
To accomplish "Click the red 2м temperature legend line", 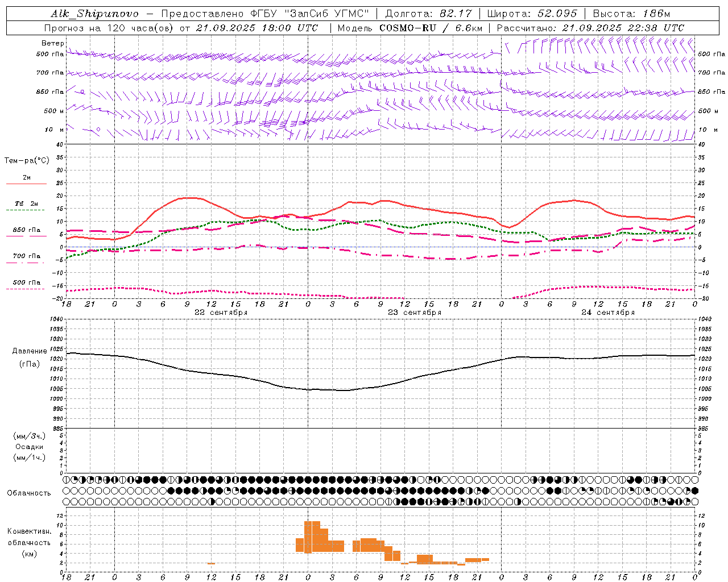I will (26, 184).
